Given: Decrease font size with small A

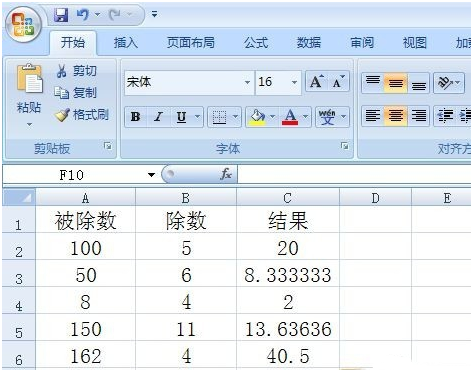Looking at the screenshot, I should (338, 81).
